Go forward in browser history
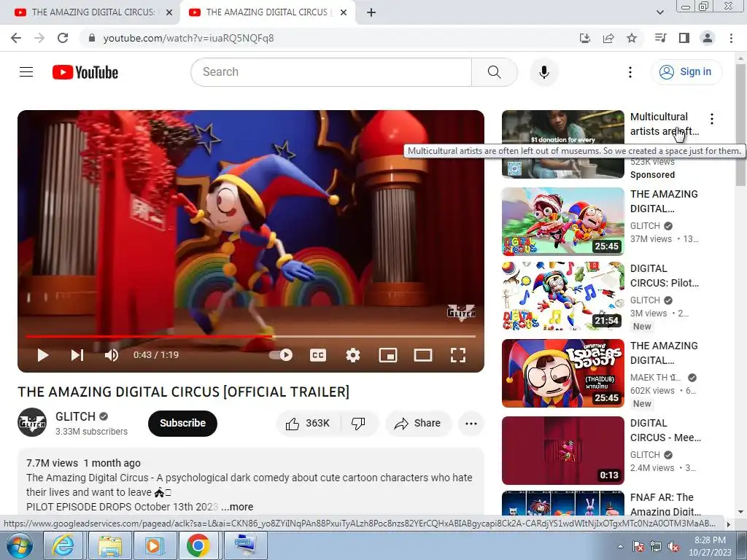This screenshot has height=560, width=747. point(39,38)
